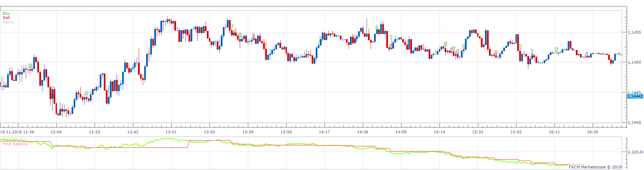Click the 15:33 time axis label
The image size is (644, 170).
point(478,132)
